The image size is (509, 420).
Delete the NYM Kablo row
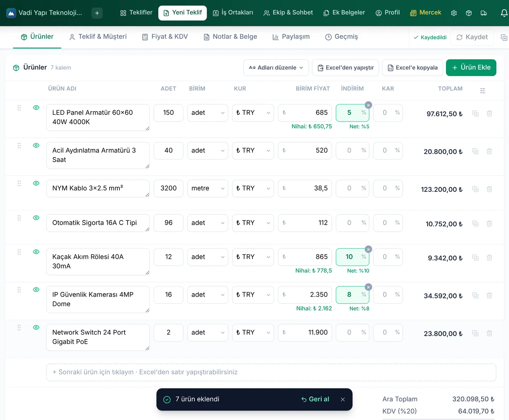click(489, 189)
